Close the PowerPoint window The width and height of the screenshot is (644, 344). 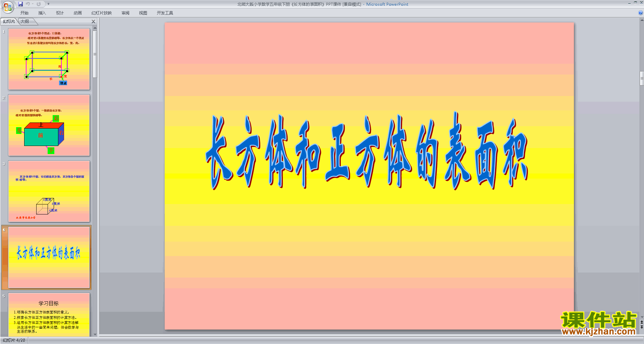641,3
